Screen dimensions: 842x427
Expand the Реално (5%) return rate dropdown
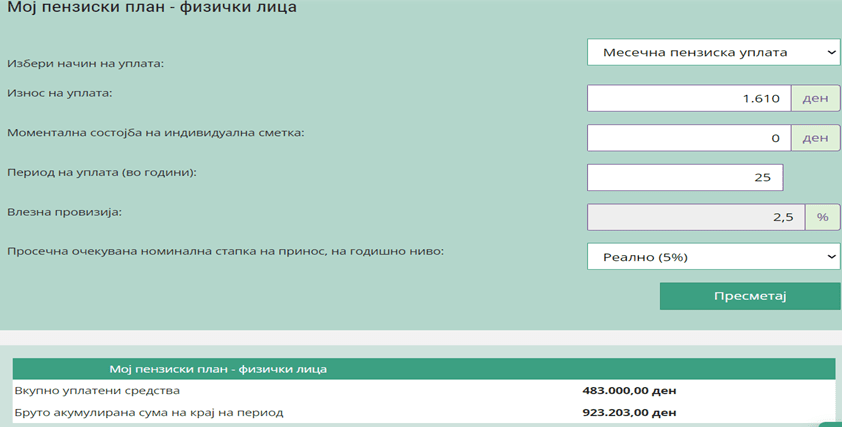713,257
